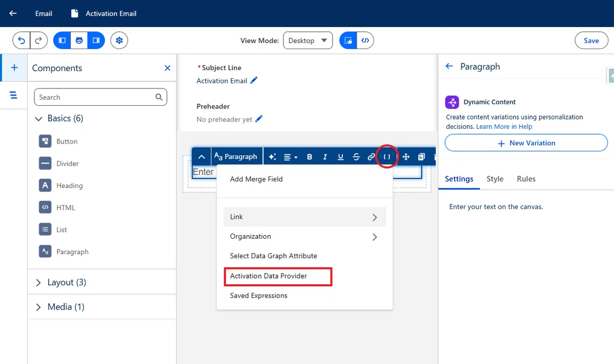Click the Einstein sparkle generate icon
The image size is (614, 364).
[x=272, y=157]
